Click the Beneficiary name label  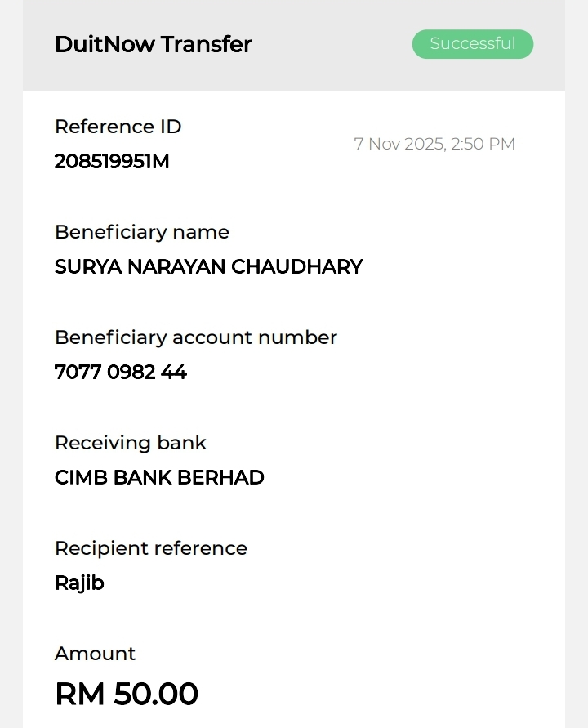141,232
